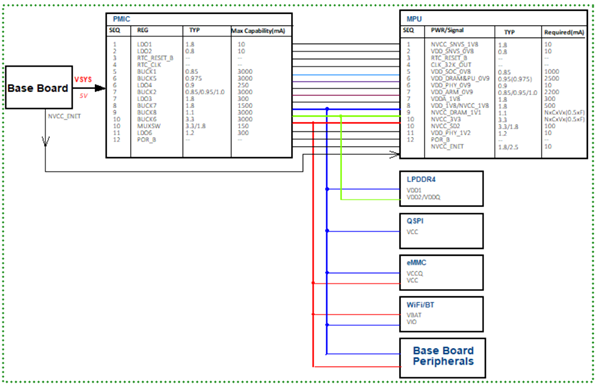Select the Max Capability(mA) column header
This screenshot has height=387, width=597.
point(259,31)
